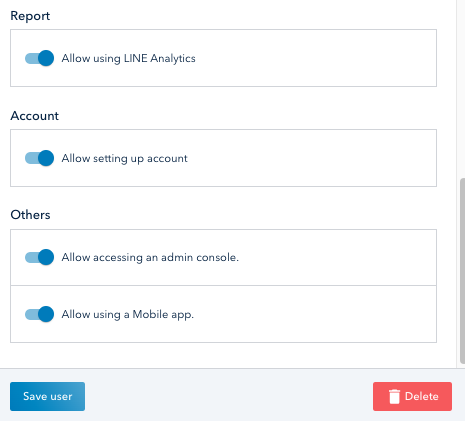Image resolution: width=465 pixels, height=421 pixels.
Task: Click the vertical scrollbar thumb
Action: coord(462,271)
